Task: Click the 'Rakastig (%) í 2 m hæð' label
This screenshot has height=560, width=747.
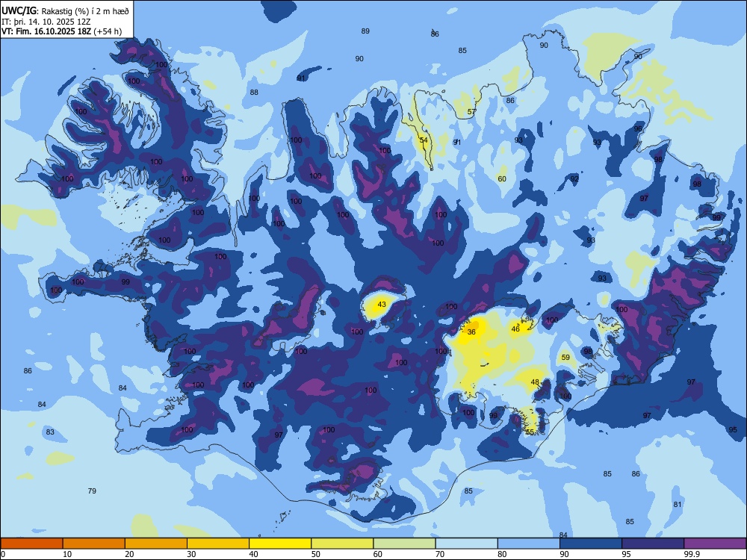Action: click(85, 10)
